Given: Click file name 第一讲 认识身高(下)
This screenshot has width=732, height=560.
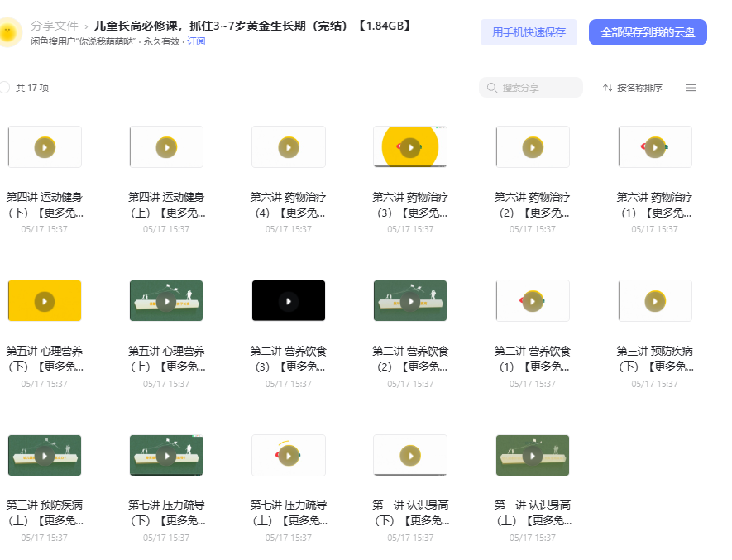Looking at the screenshot, I should point(410,512).
